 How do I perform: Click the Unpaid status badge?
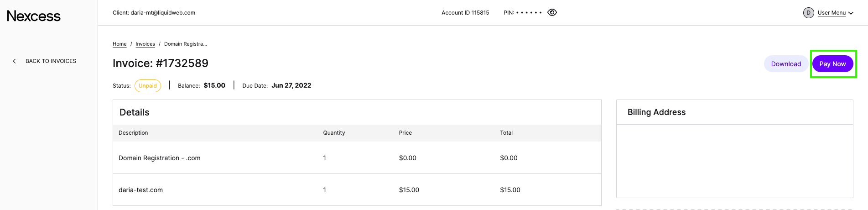click(x=147, y=86)
